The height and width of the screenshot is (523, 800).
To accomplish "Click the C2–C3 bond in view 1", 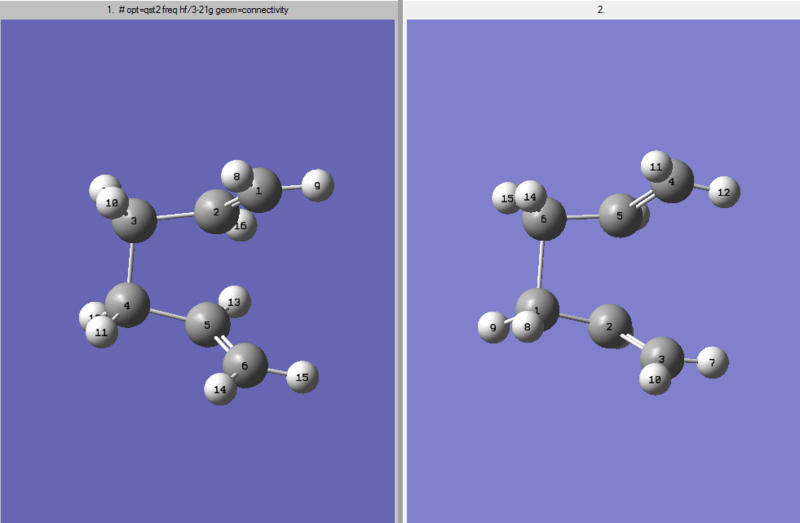I will coord(176,216).
